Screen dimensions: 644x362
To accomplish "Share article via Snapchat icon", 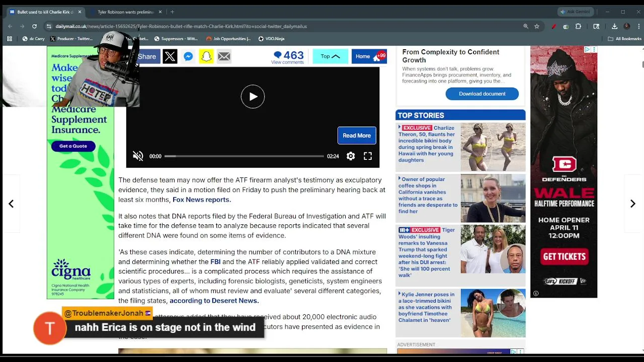I will [206, 56].
